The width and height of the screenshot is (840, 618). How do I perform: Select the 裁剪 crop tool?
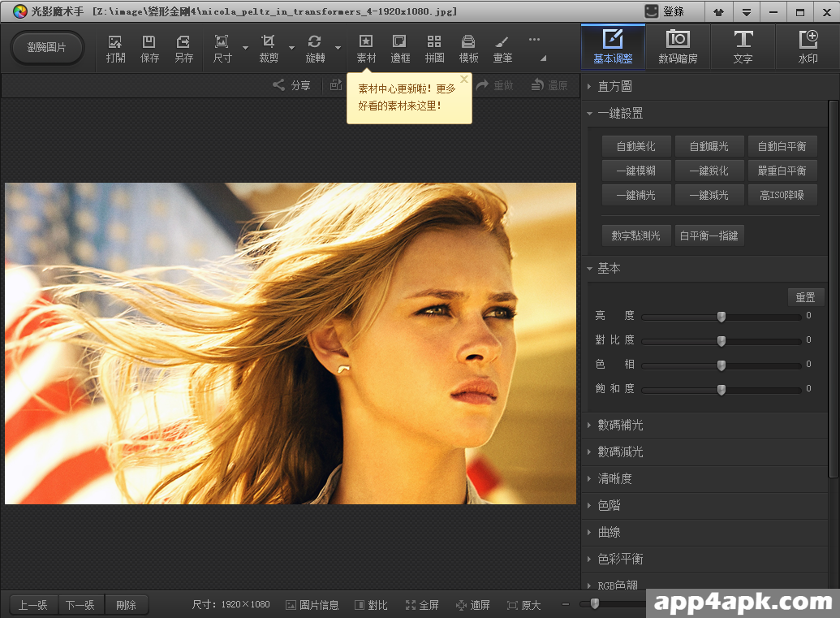tap(269, 48)
